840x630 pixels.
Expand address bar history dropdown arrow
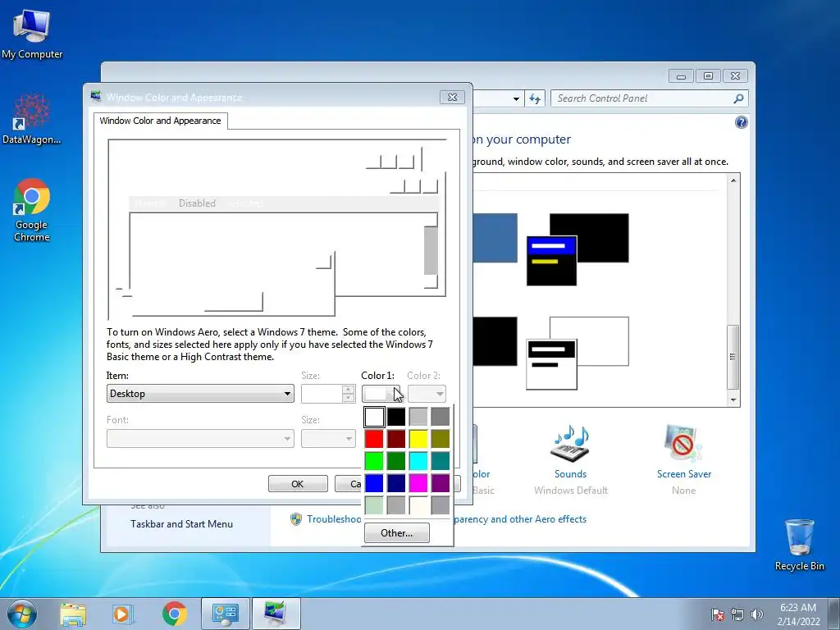(x=516, y=98)
